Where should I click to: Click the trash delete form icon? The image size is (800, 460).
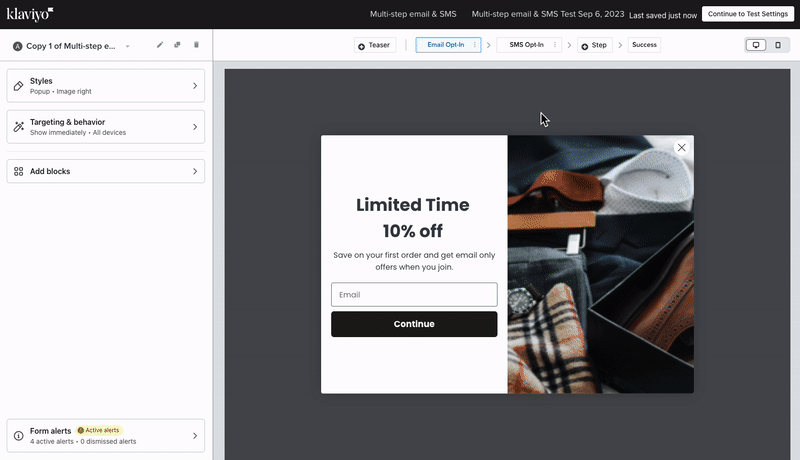tap(196, 45)
